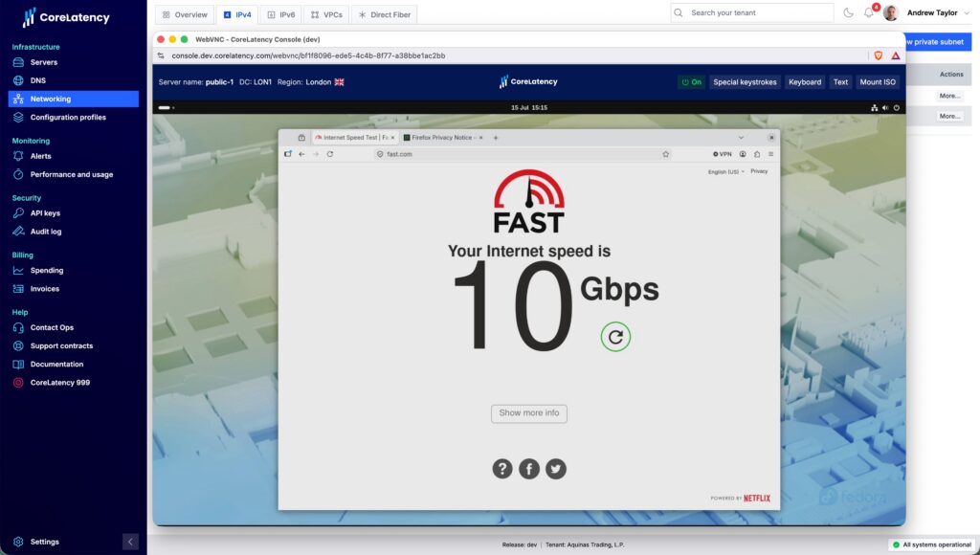Close the Firefox Privacy Notice tab

coord(480,138)
